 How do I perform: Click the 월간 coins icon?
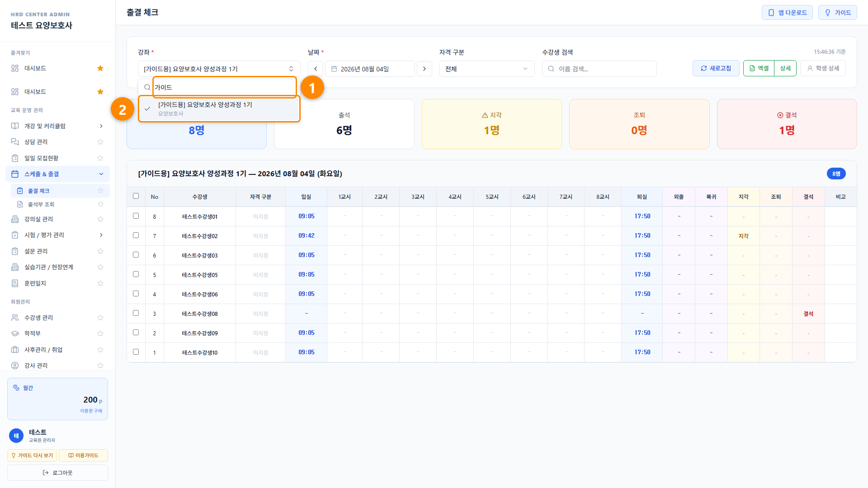tap(16, 388)
